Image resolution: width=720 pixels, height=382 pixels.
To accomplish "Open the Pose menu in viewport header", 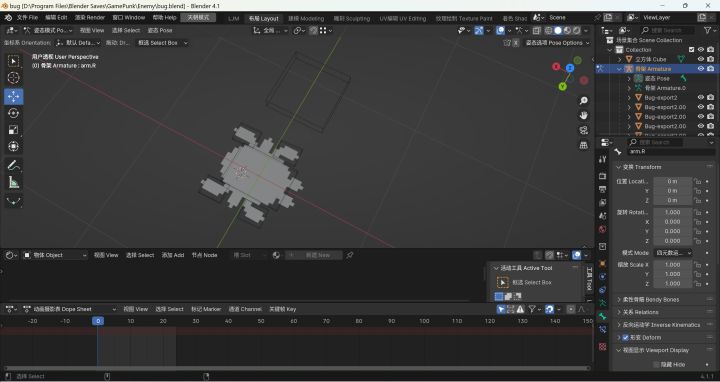I will click(160, 30).
